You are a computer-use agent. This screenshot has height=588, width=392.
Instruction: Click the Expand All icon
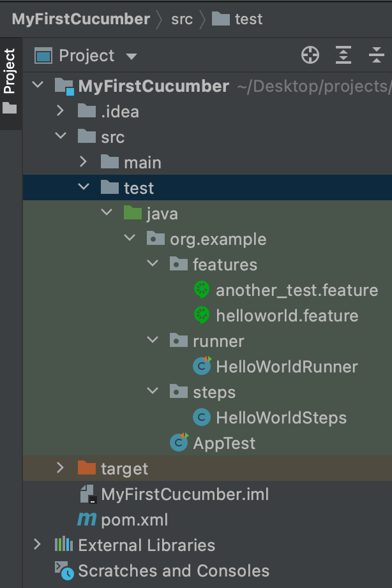point(343,55)
